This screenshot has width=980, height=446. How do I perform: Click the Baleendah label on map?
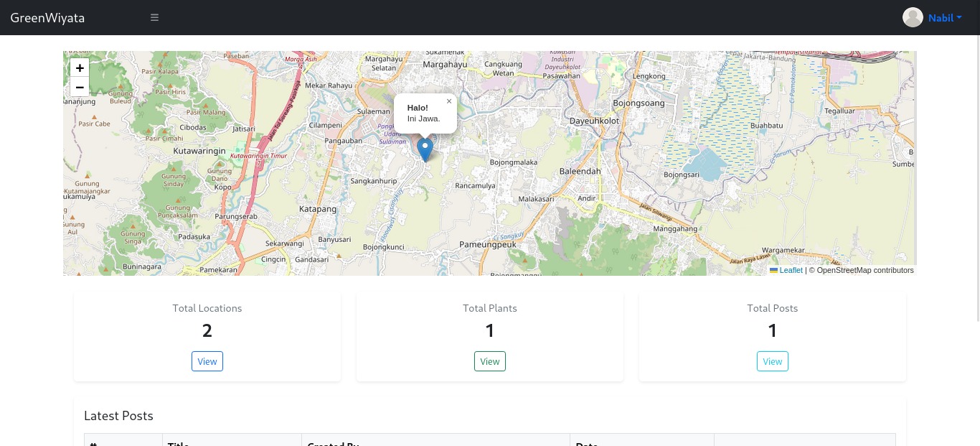[580, 172]
